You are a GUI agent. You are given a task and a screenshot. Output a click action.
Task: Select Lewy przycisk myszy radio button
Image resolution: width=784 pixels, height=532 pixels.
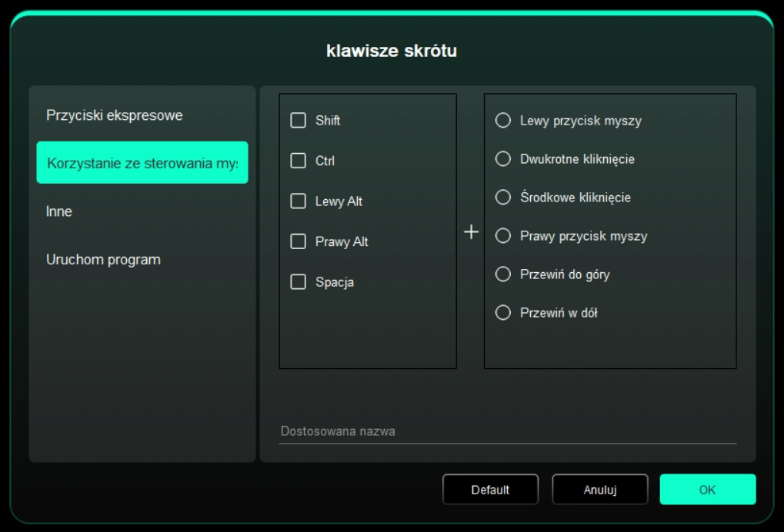pyautogui.click(x=503, y=121)
